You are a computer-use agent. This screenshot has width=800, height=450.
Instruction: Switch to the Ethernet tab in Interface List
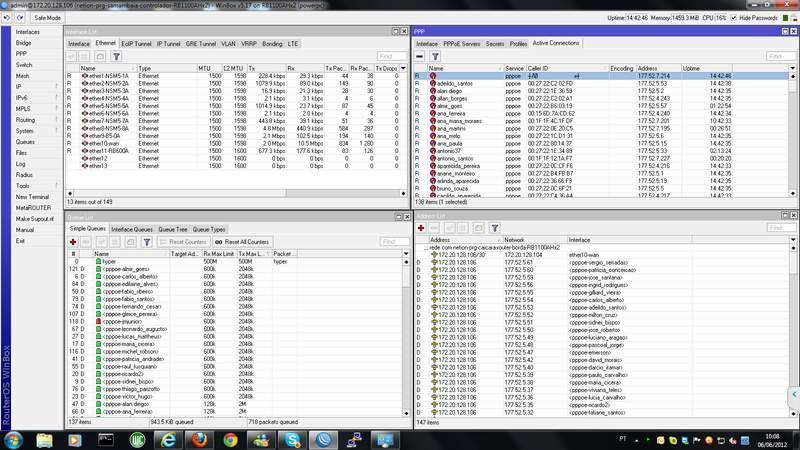coord(106,43)
